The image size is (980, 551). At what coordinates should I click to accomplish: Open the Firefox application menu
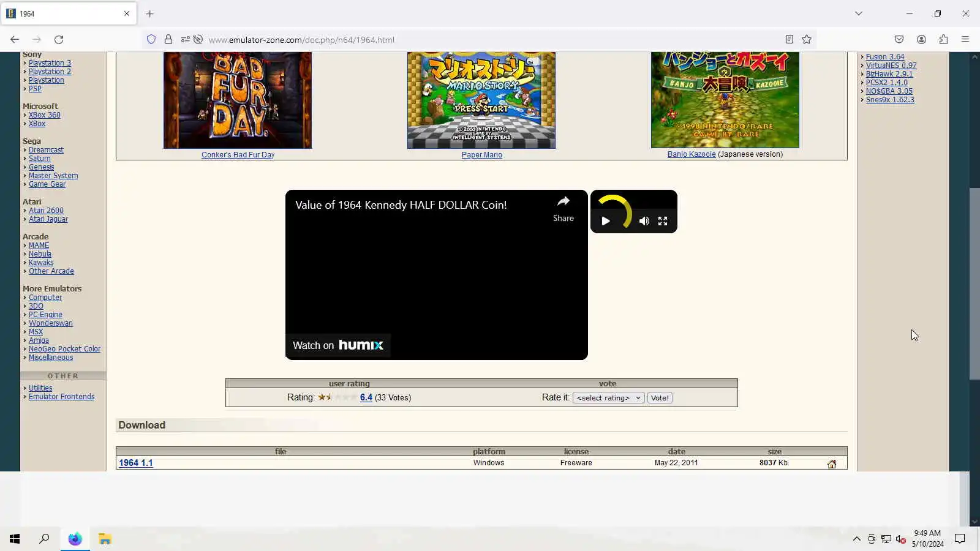click(x=965, y=40)
